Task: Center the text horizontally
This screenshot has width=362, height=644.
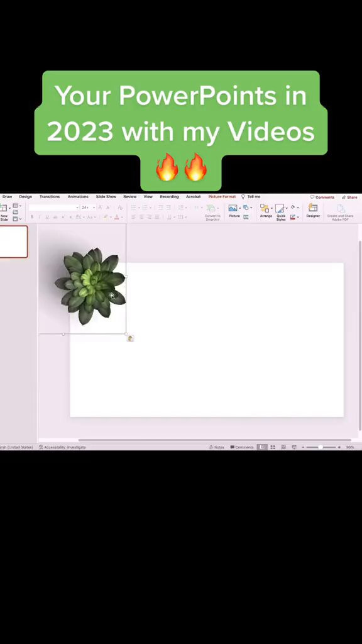Action: [141, 217]
